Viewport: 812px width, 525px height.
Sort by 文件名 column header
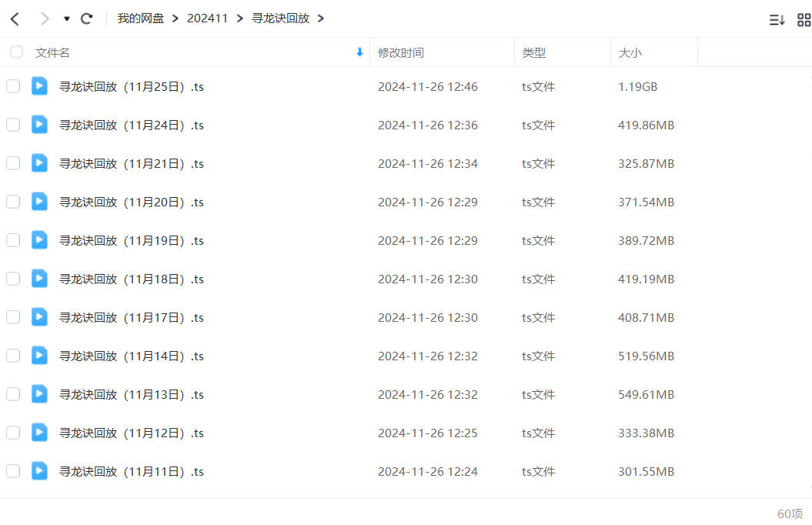52,53
